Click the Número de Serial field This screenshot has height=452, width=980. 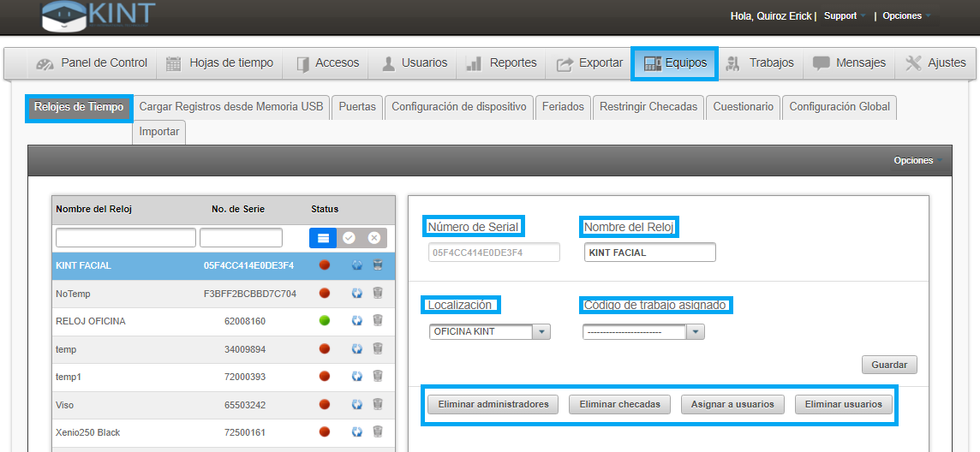click(494, 253)
